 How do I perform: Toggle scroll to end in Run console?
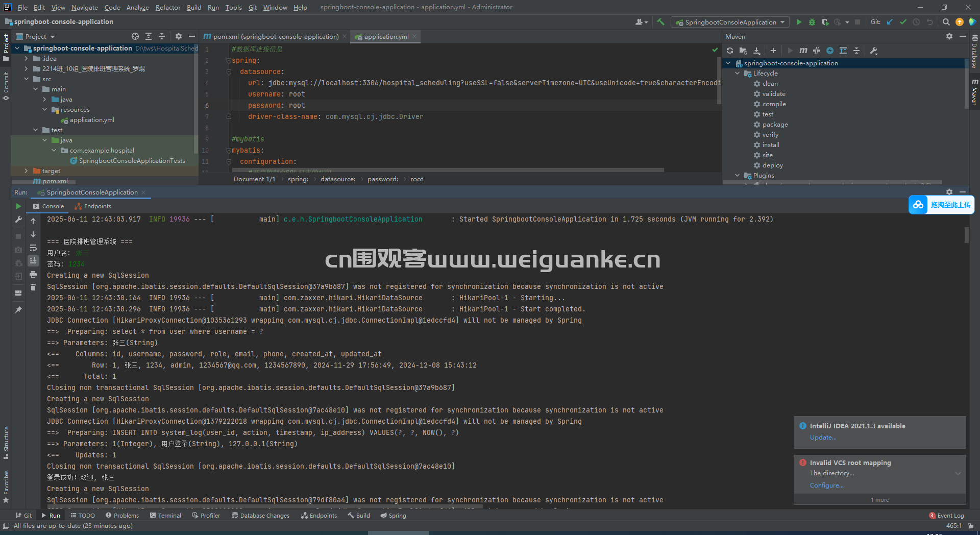pos(33,261)
